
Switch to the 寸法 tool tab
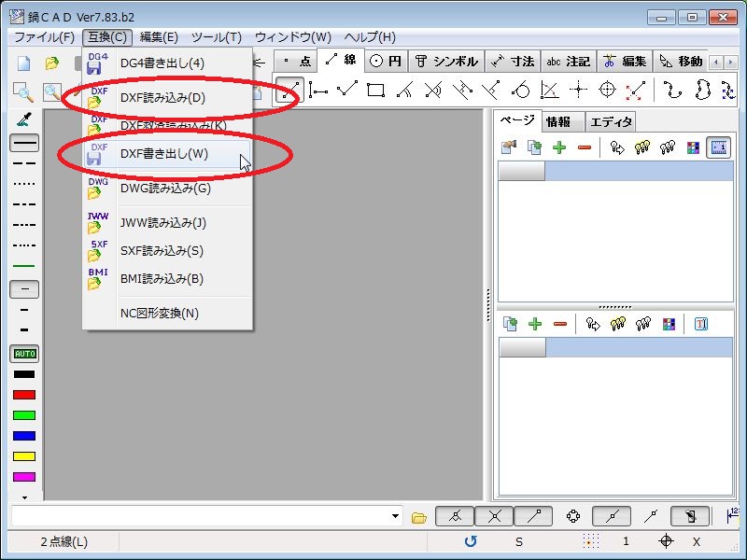[513, 62]
